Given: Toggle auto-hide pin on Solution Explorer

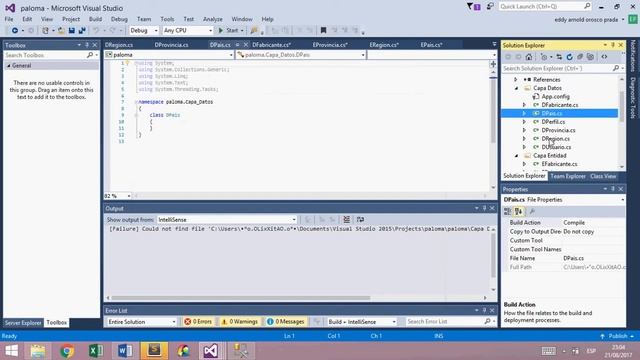Looking at the screenshot, I should point(613,45).
